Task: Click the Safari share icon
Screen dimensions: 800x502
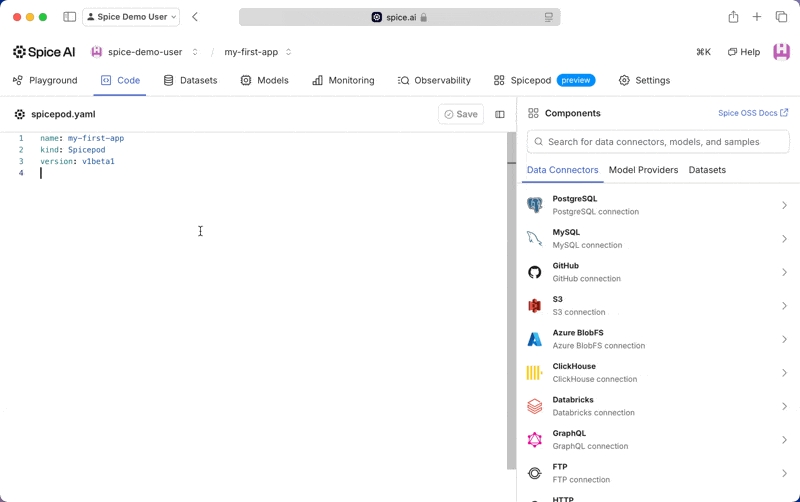Action: click(733, 17)
